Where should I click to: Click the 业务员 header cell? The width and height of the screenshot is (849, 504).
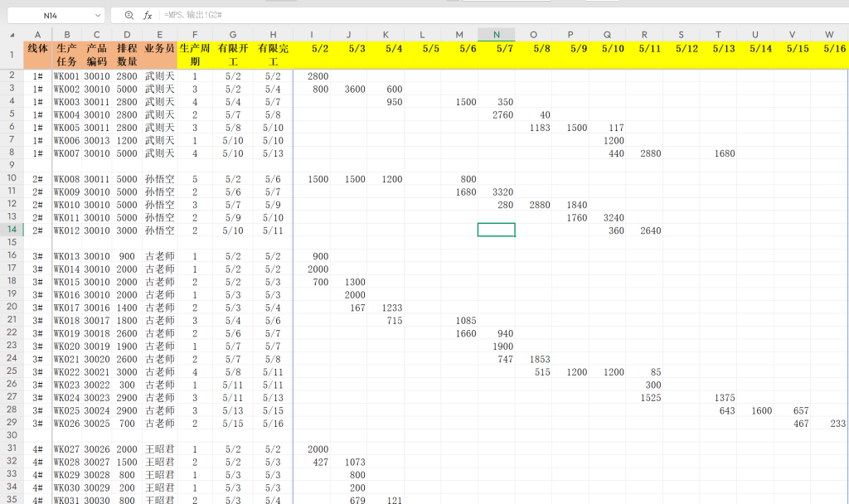(159, 55)
